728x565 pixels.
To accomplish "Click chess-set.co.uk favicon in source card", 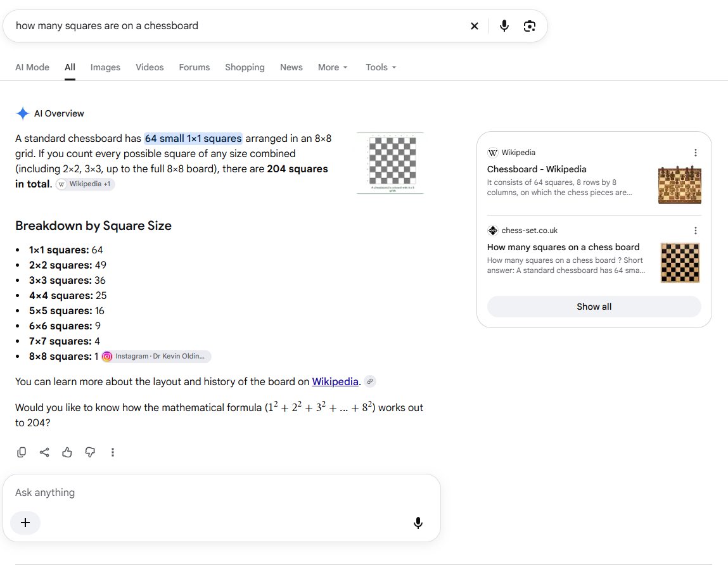I will pos(492,231).
